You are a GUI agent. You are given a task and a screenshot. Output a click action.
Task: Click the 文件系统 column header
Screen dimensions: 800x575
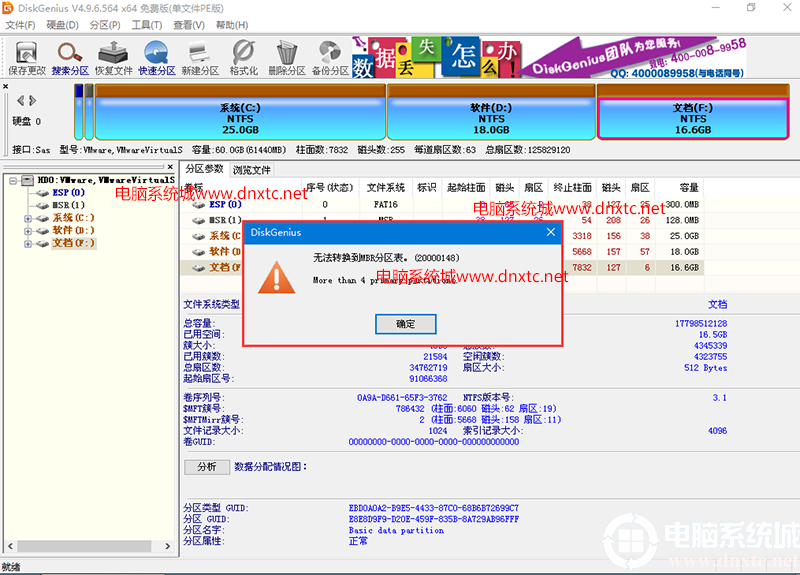tap(386, 188)
